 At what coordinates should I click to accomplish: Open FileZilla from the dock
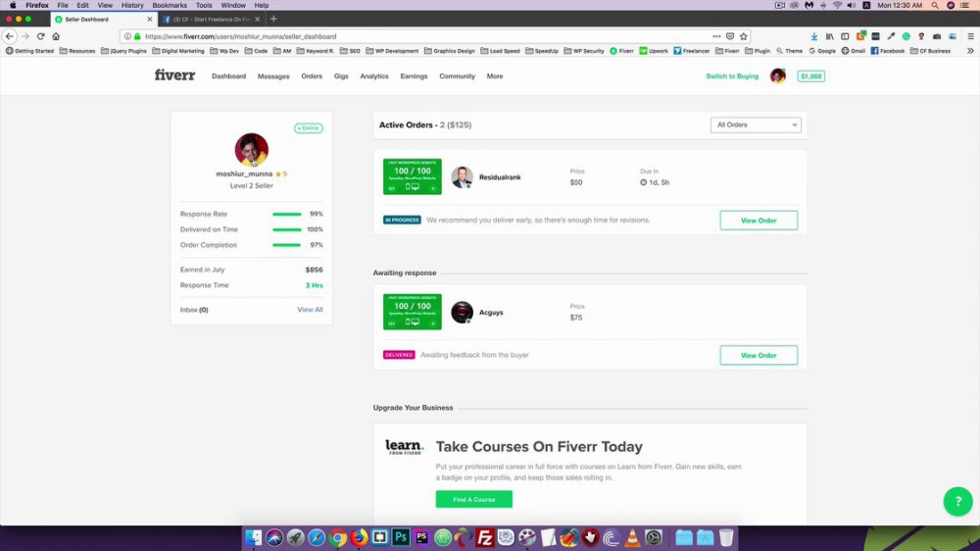(x=485, y=537)
